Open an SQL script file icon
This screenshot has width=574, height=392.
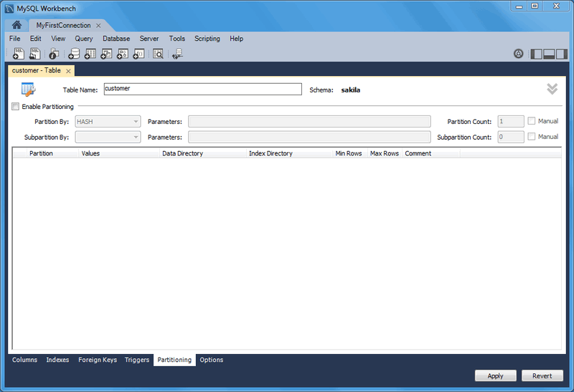click(34, 54)
